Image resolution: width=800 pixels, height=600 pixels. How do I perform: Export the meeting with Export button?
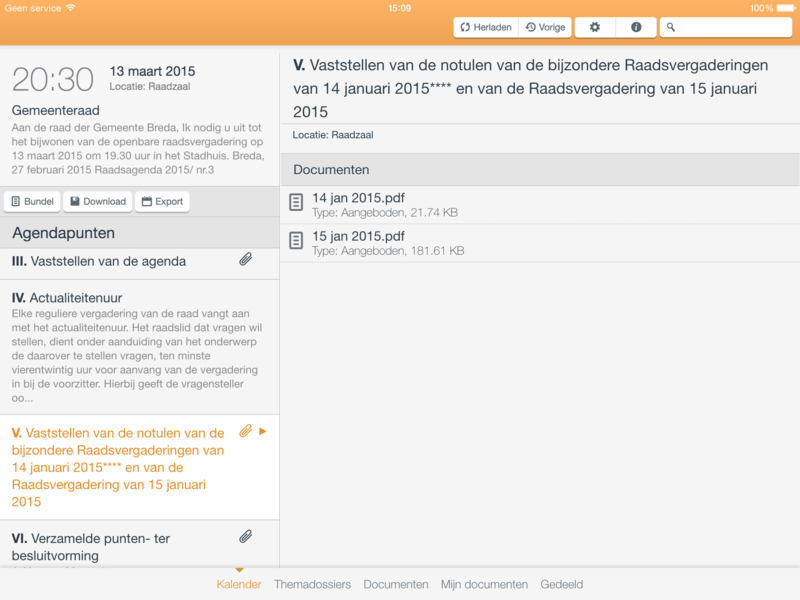pos(162,202)
